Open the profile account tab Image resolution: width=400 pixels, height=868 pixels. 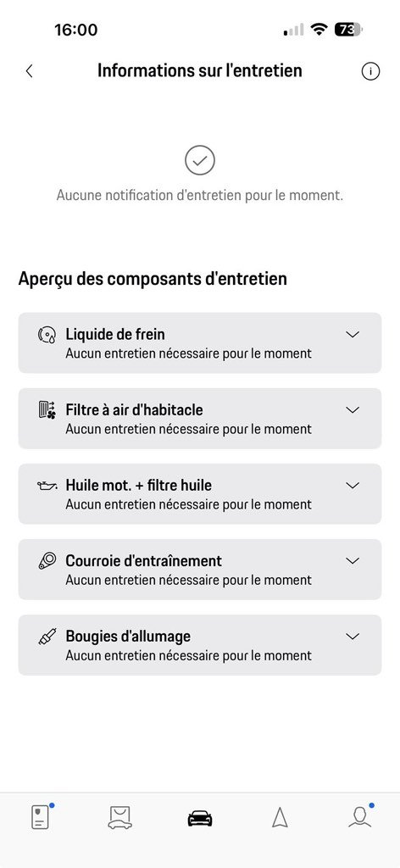360,816
